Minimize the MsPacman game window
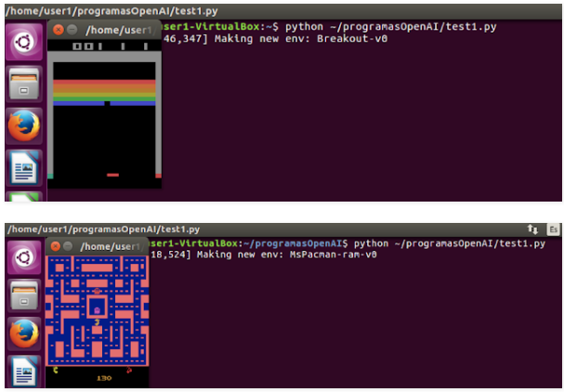The height and width of the screenshot is (392, 564). (68, 246)
